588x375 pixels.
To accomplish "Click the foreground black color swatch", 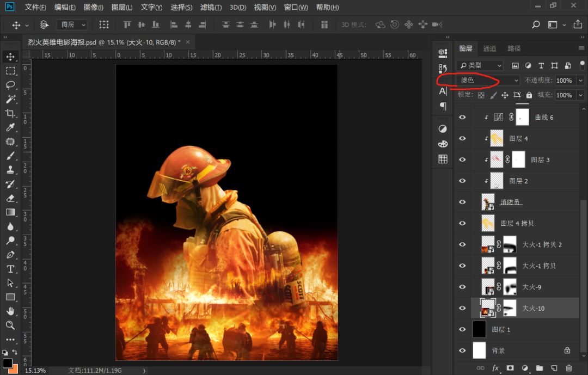I will coord(7,363).
